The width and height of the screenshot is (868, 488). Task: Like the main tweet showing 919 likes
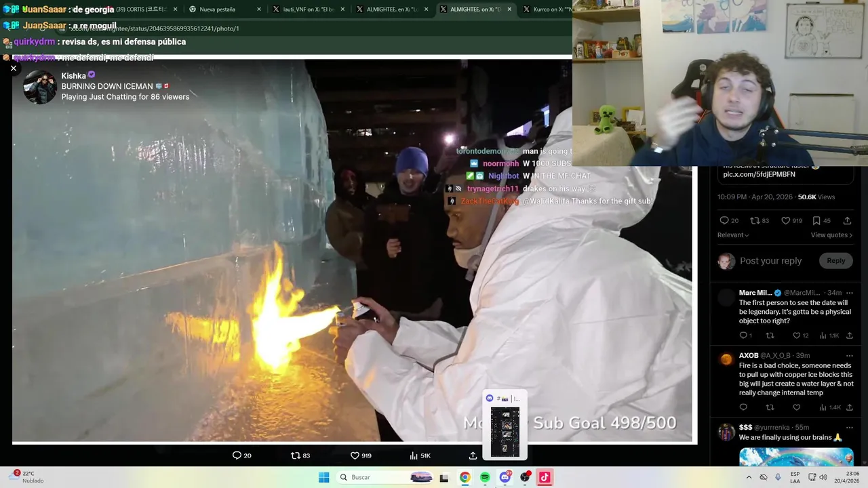tap(786, 220)
